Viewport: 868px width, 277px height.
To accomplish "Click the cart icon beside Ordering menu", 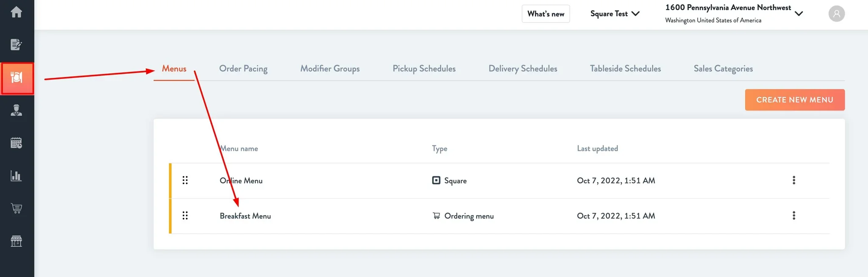I will click(x=436, y=216).
